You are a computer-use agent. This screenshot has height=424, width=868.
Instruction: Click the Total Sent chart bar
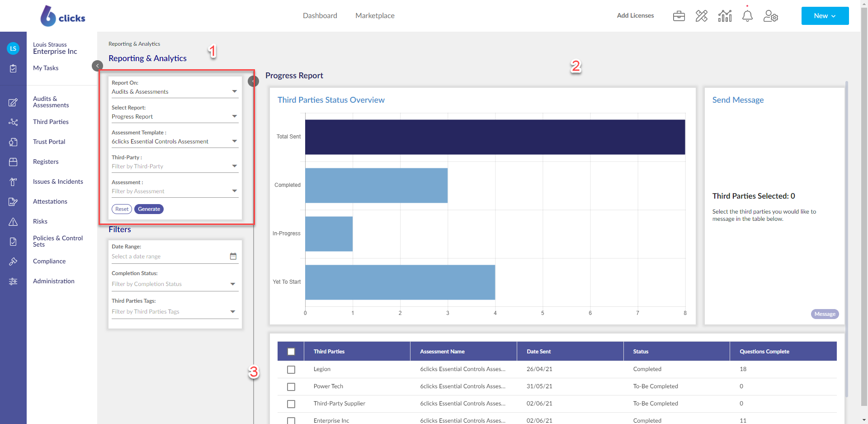(x=495, y=137)
